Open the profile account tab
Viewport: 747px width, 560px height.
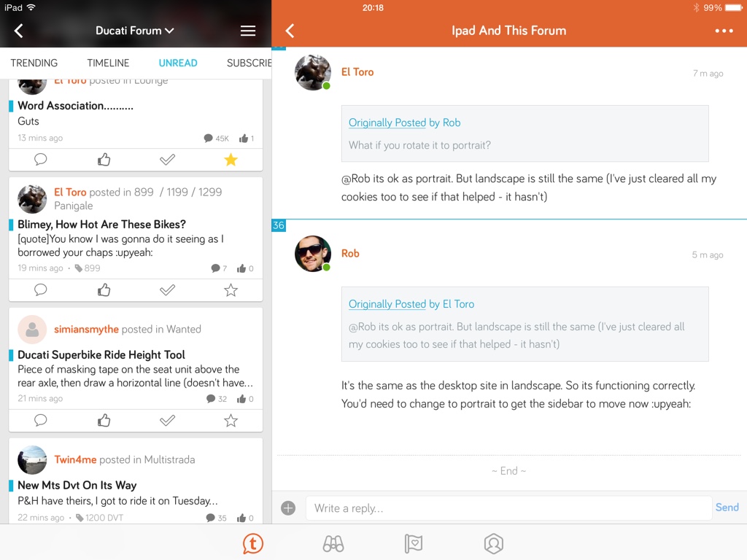[494, 543]
